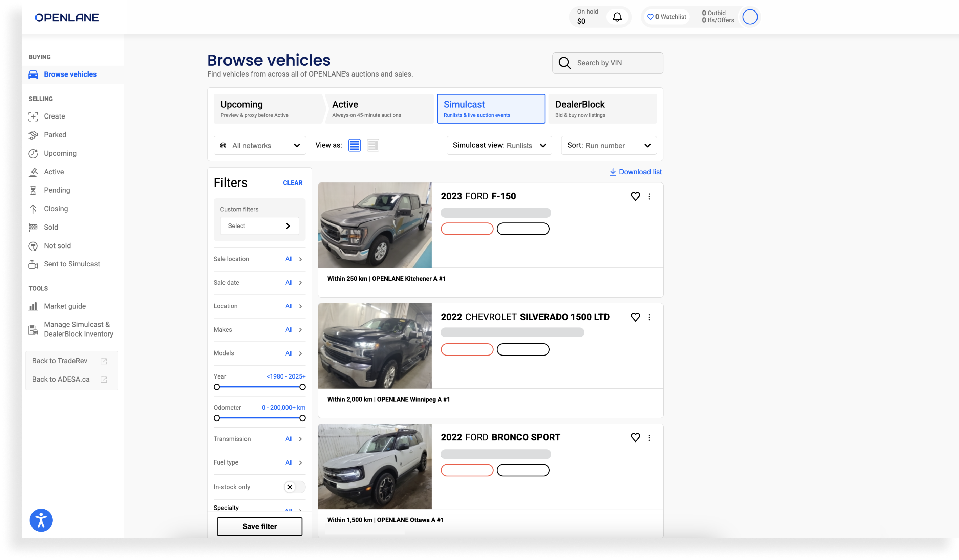Select the Simulcast tab
This screenshot has width=959, height=560.
click(491, 109)
